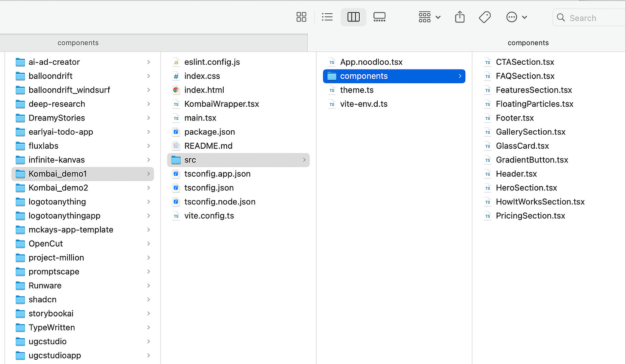The height and width of the screenshot is (364, 625).
Task: Select the mckays-app-template folder
Action: tap(82, 230)
